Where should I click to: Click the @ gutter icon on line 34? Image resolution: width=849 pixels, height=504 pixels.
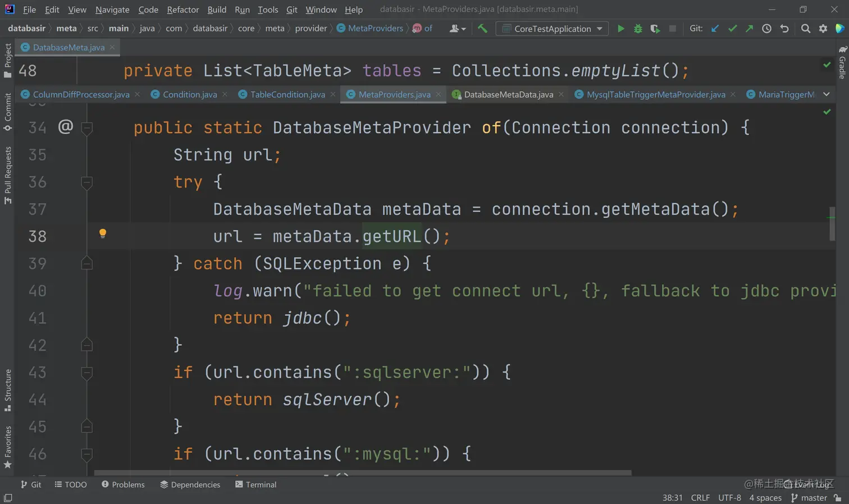pos(66,127)
